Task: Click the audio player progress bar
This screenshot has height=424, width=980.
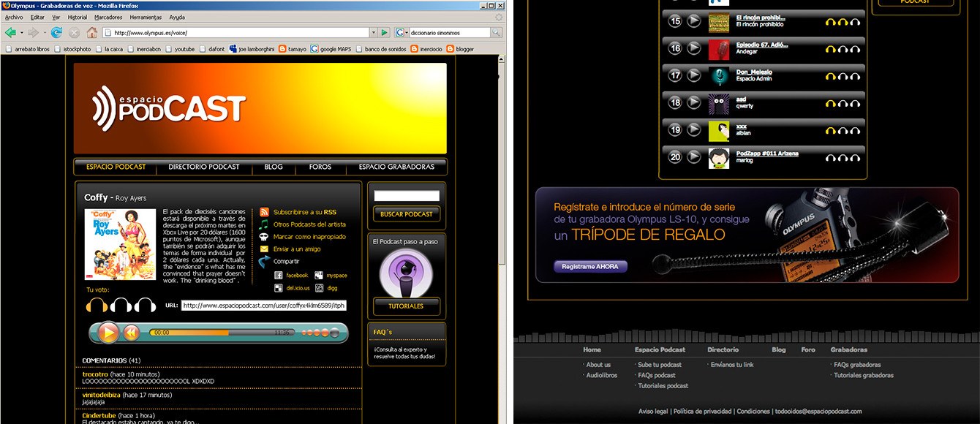Action: click(219, 333)
